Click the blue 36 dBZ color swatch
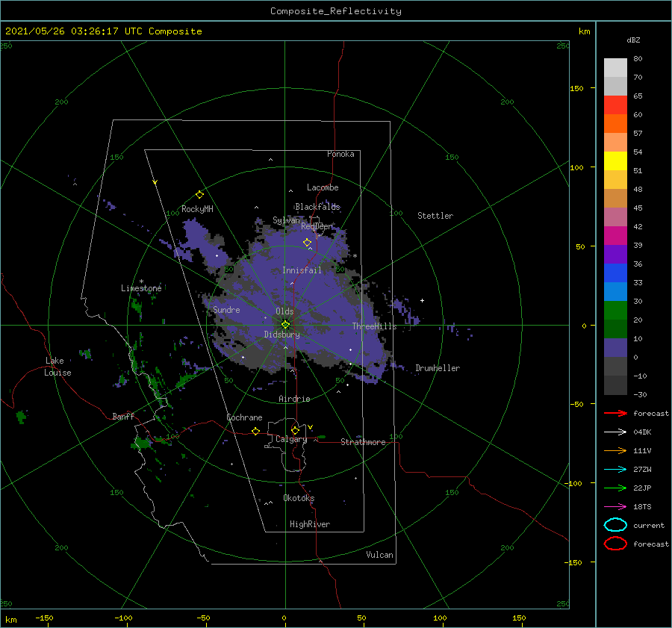 615,273
